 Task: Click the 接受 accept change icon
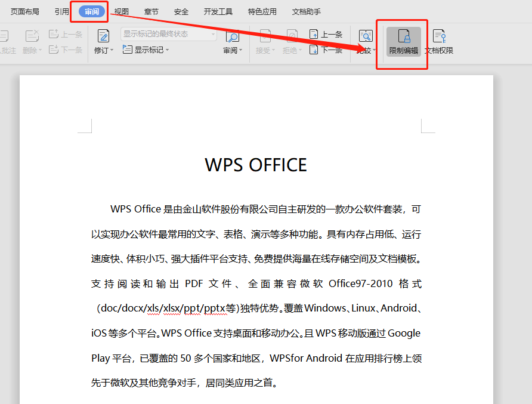click(x=265, y=36)
